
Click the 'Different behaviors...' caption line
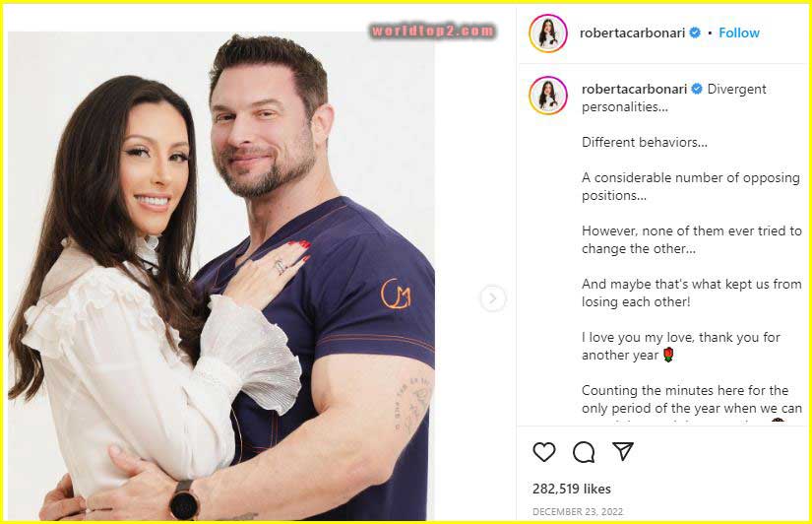[x=645, y=142]
